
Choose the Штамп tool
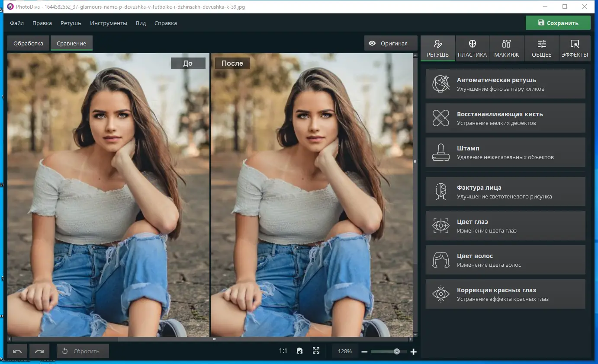505,152
